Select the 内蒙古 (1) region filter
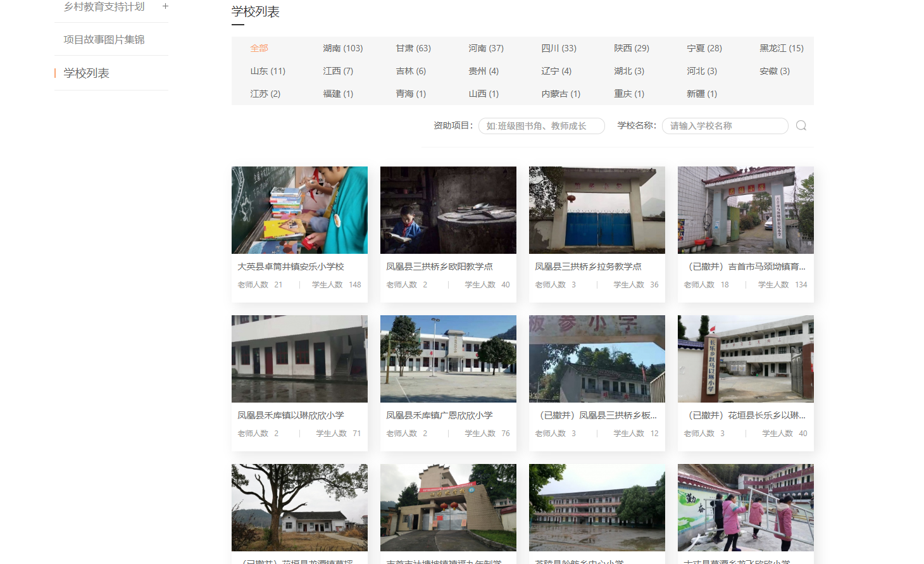The height and width of the screenshot is (564, 924). (x=560, y=94)
